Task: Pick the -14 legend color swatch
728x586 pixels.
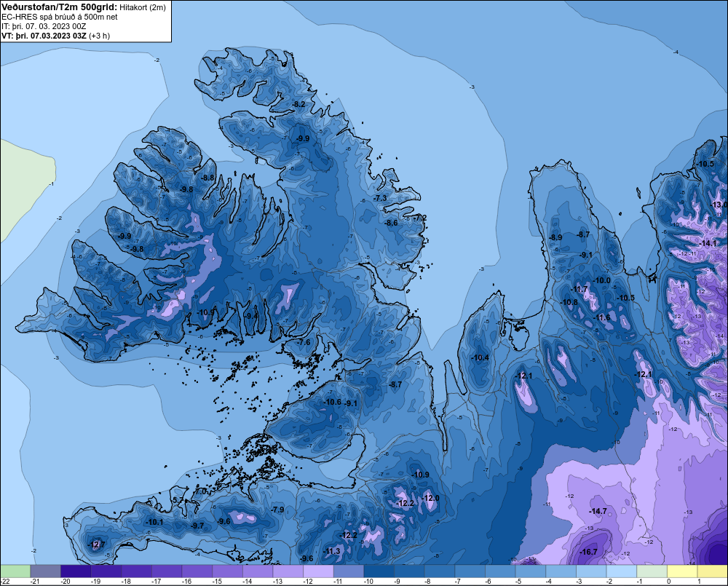Action: tap(258, 571)
